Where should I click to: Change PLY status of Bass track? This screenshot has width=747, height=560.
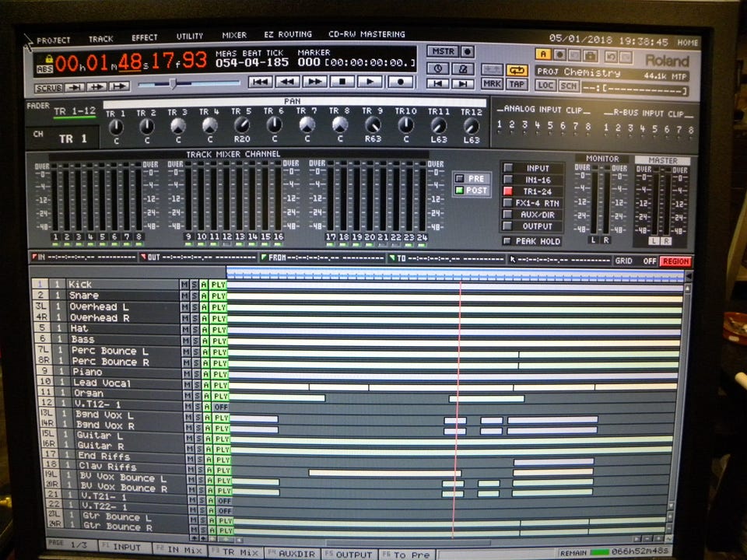pos(219,341)
